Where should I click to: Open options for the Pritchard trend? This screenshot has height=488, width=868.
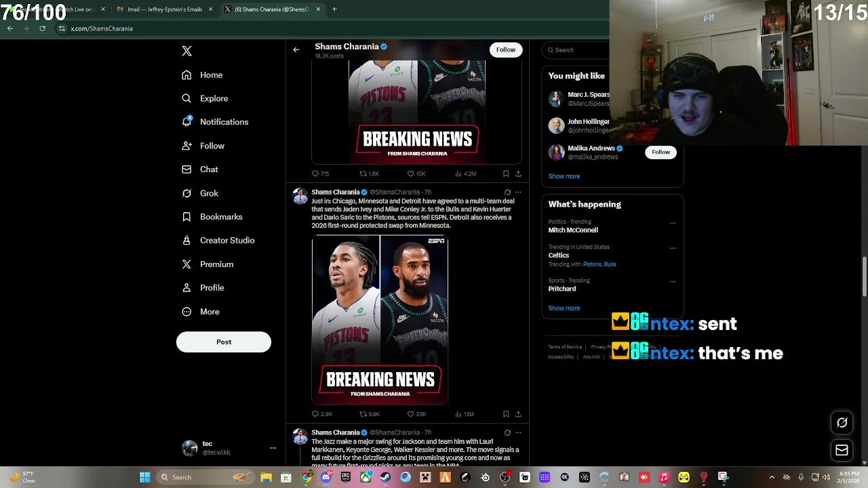click(673, 281)
